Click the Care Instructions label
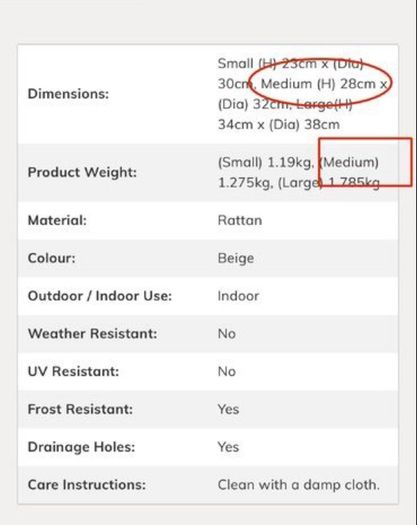The width and height of the screenshot is (417, 525). 87,485
